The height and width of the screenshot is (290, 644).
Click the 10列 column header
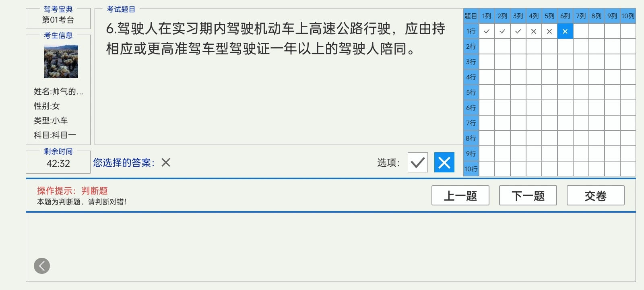628,16
